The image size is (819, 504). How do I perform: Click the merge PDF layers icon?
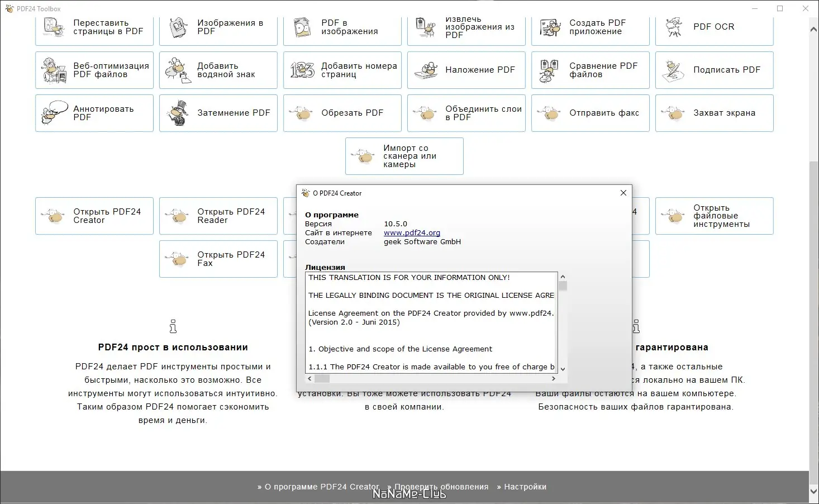point(426,113)
